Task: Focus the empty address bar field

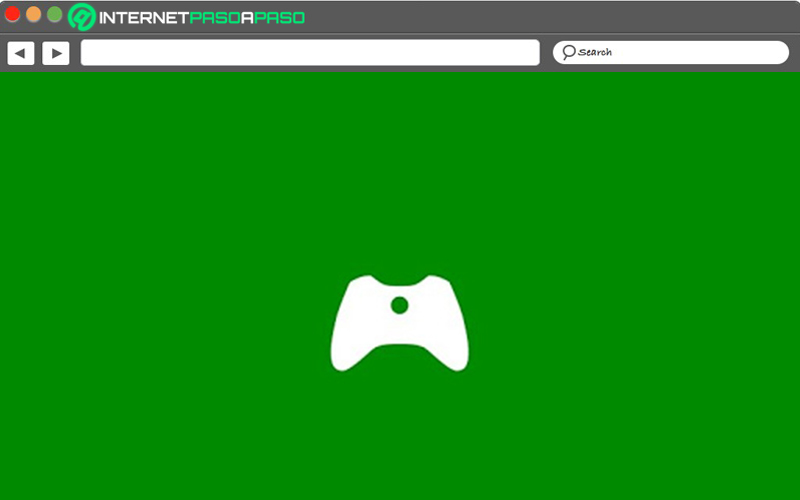Action: tap(310, 53)
